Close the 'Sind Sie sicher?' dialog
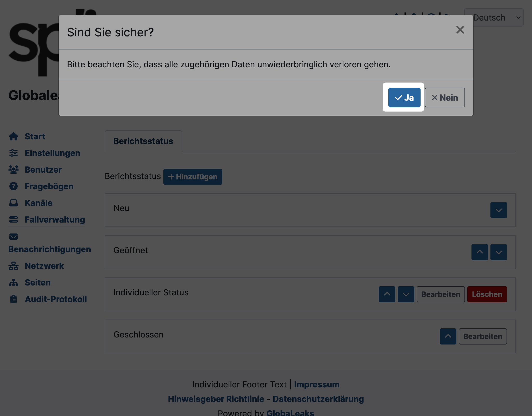This screenshot has width=532, height=416. coord(460,30)
